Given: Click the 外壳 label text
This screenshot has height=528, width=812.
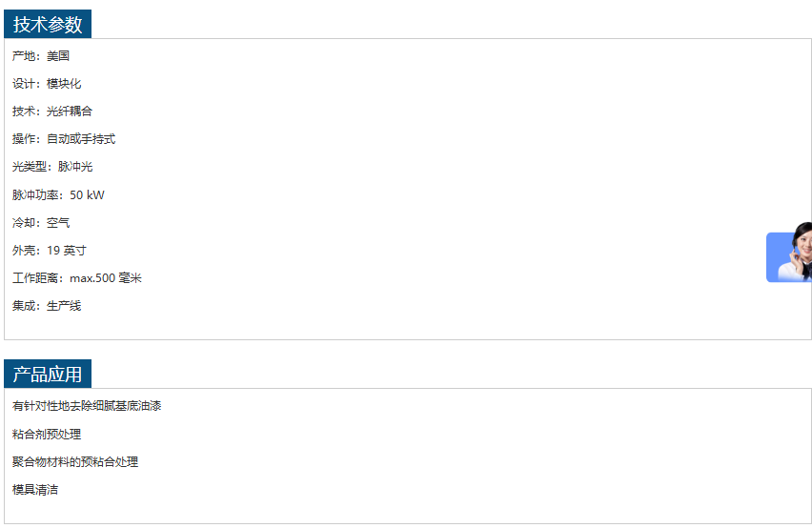Looking at the screenshot, I should click(x=24, y=251).
